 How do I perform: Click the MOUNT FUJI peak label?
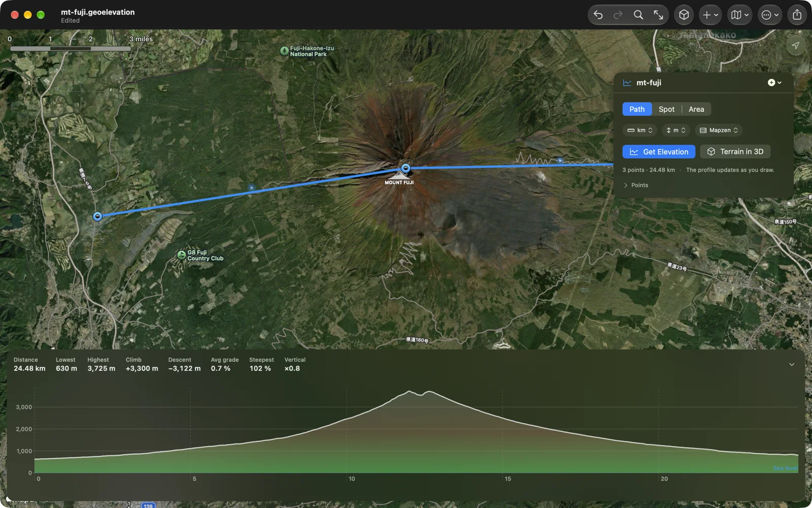tap(399, 182)
